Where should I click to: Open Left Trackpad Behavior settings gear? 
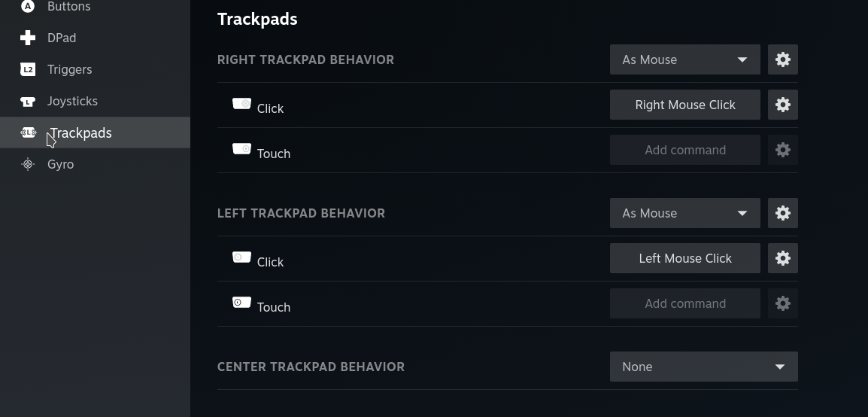tap(782, 213)
